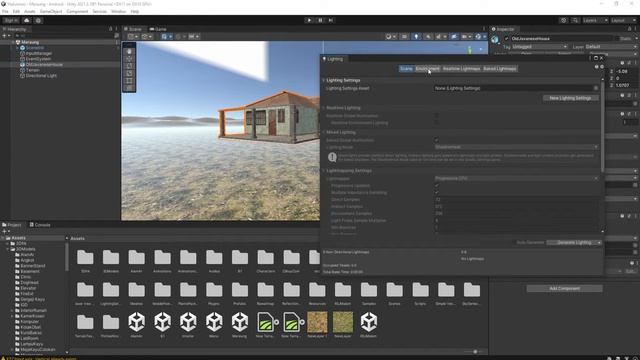Expand the SceneInit item in Hierarchy
The height and width of the screenshot is (360, 640).
(x=17, y=48)
